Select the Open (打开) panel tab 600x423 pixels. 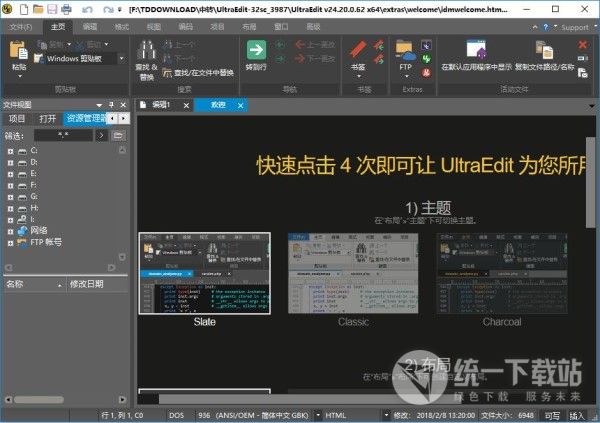coord(47,119)
